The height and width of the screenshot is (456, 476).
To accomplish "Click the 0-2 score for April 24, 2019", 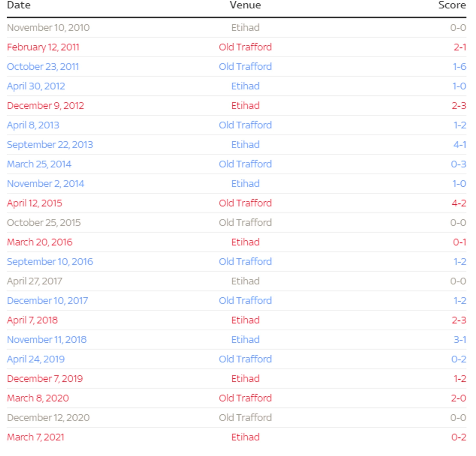I will point(458,359).
